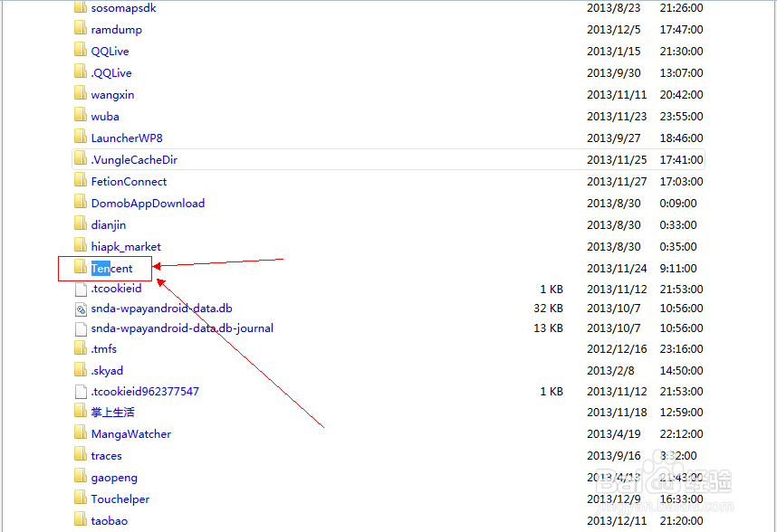Click the ramdump folder icon
The width and height of the screenshot is (777, 532).
click(81, 27)
